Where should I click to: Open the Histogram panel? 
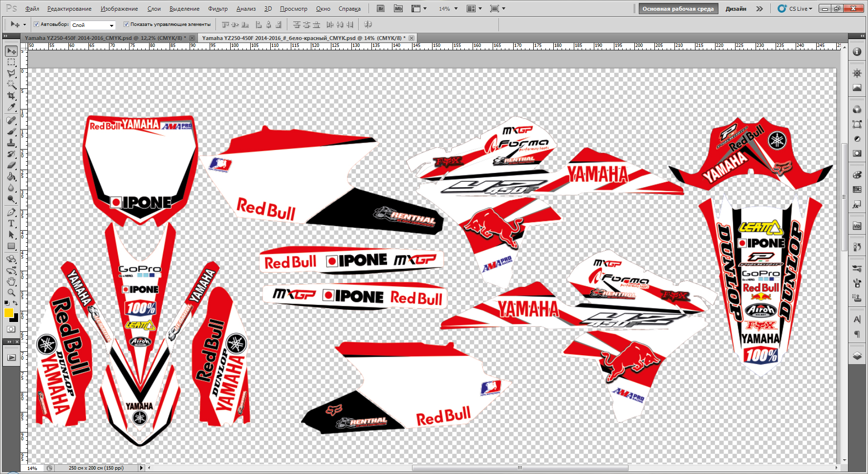[857, 88]
